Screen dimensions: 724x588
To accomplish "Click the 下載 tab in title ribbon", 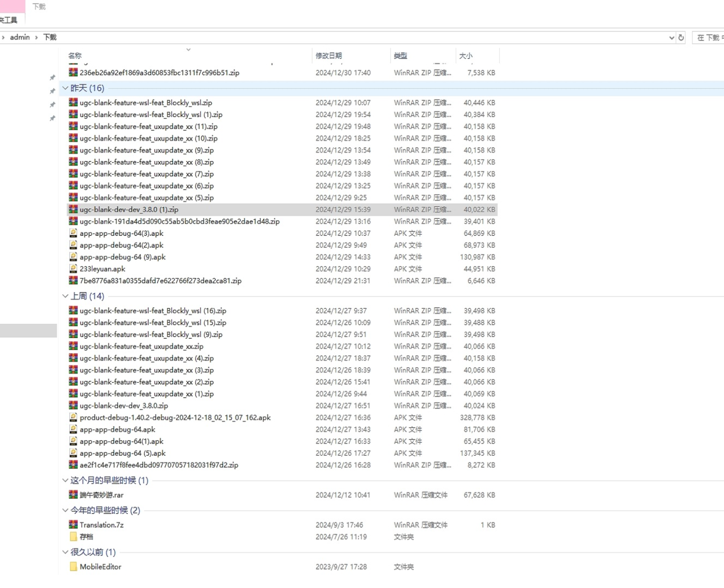I will pyautogui.click(x=39, y=6).
